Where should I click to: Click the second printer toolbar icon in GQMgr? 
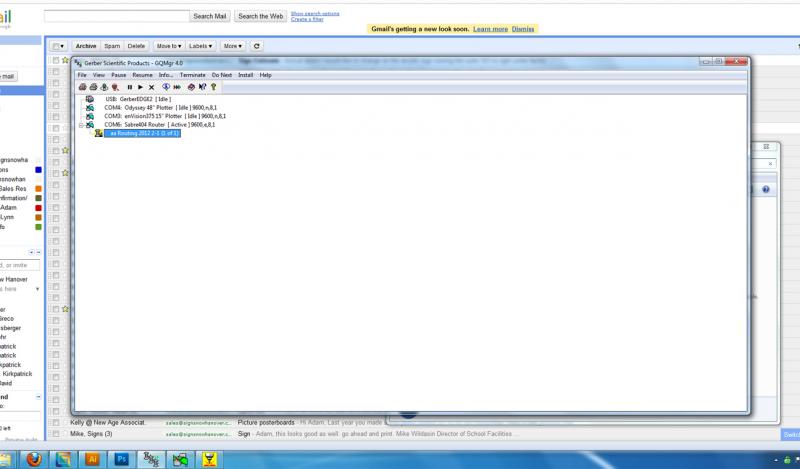coord(93,87)
